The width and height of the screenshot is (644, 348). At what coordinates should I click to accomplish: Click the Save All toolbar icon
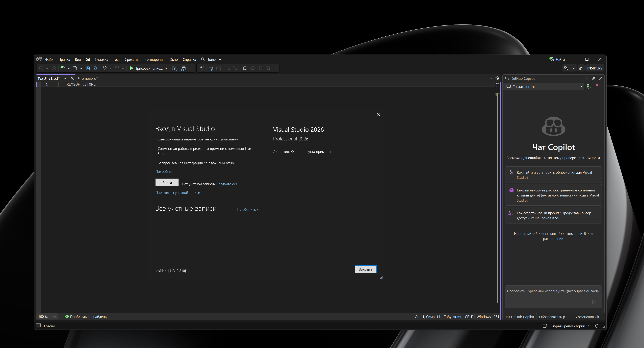click(x=95, y=68)
